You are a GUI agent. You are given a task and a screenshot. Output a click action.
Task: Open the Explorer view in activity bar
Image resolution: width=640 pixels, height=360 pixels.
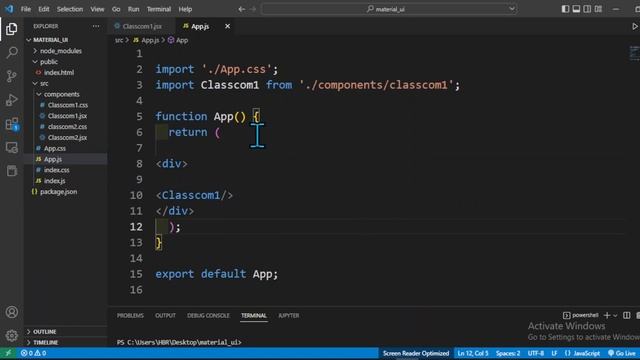pos(11,29)
